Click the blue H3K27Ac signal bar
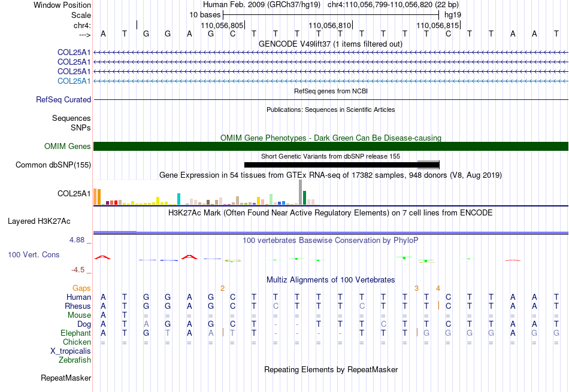The height and width of the screenshot is (392, 569). click(x=331, y=232)
